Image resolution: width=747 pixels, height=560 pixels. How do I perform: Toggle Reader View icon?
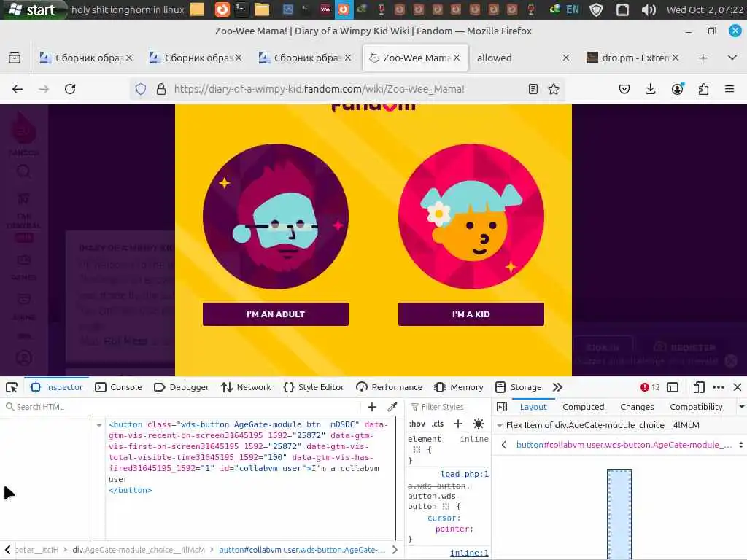(533, 89)
